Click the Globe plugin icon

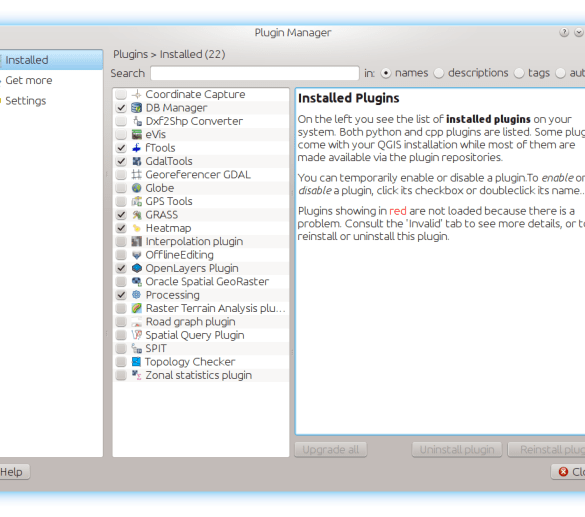(137, 188)
